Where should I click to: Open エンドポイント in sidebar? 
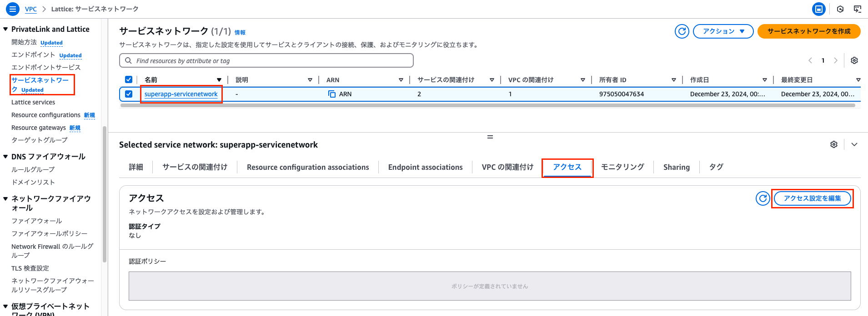(x=33, y=55)
